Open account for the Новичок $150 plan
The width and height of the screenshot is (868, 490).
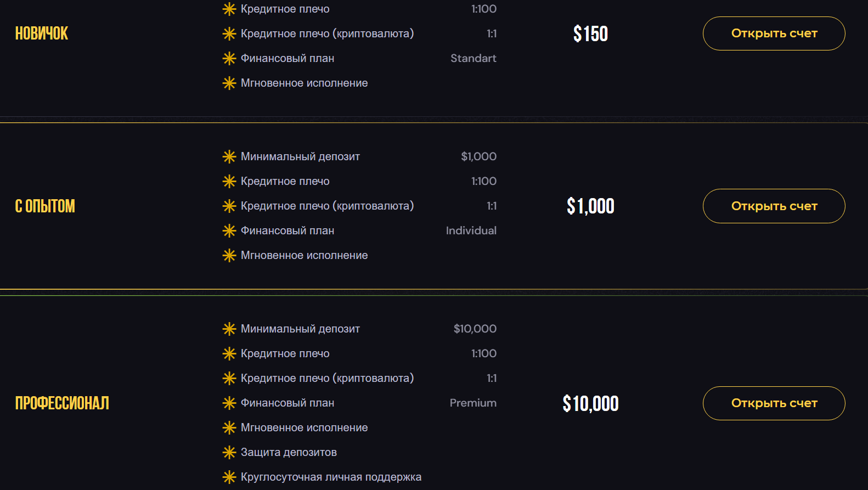point(774,33)
